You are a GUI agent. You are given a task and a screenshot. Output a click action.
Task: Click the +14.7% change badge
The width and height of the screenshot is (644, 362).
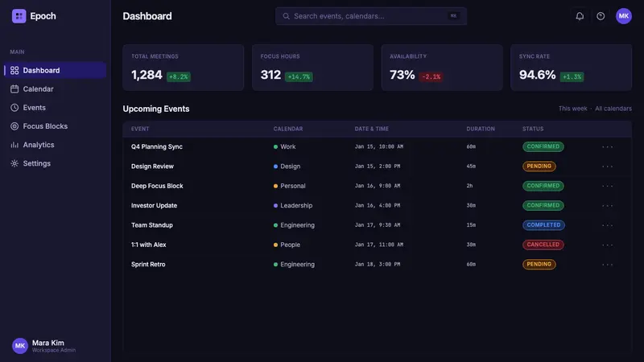[x=299, y=76]
